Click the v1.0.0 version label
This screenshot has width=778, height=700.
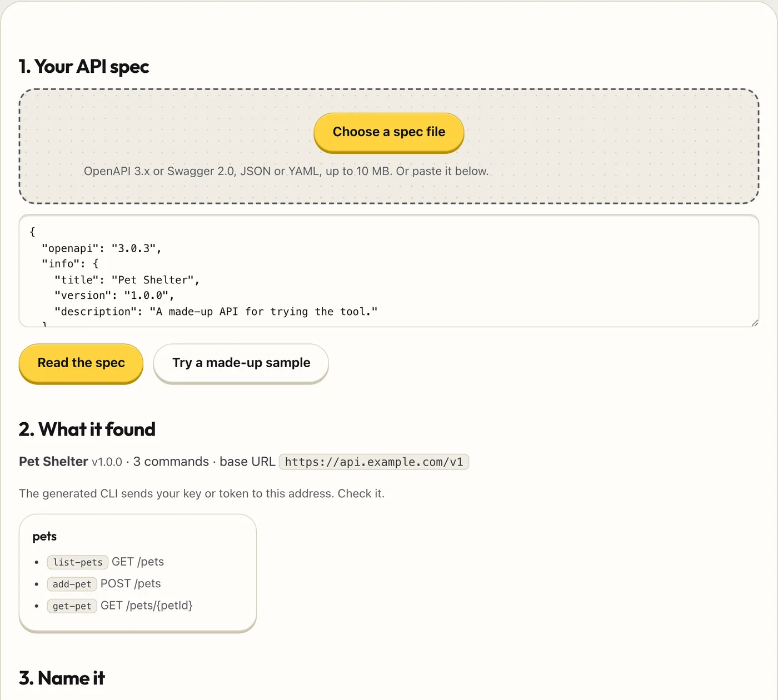(107, 462)
